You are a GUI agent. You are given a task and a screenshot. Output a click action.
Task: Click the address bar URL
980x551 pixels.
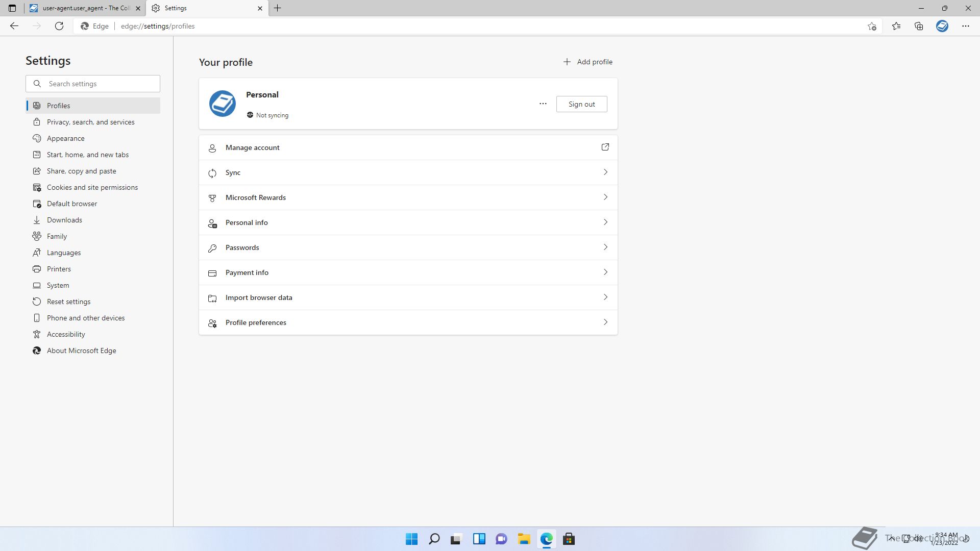[x=158, y=26]
